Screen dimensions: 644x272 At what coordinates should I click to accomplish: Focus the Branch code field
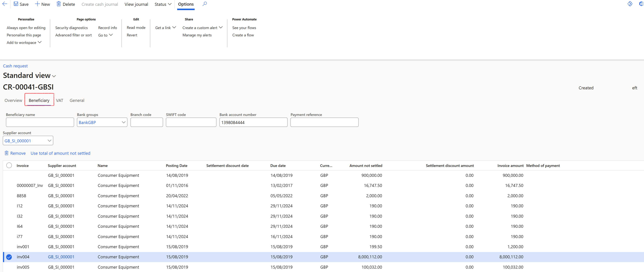(x=147, y=122)
